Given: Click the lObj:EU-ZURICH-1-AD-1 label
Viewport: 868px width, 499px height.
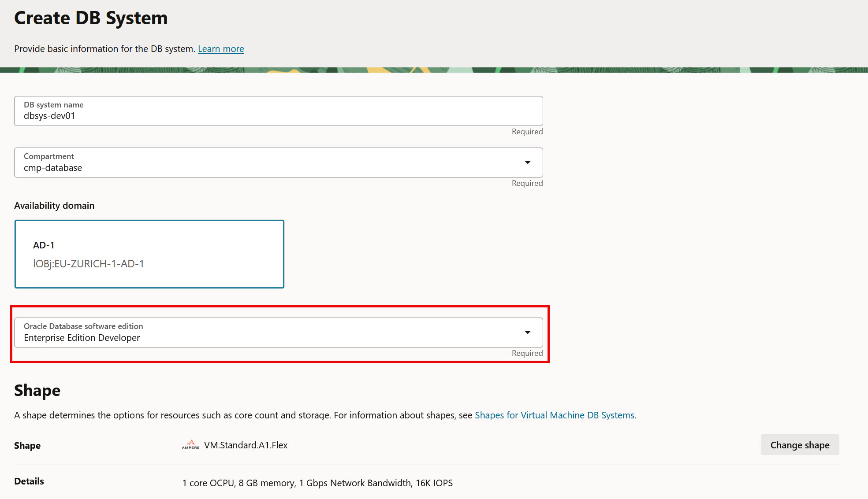Looking at the screenshot, I should [x=89, y=263].
